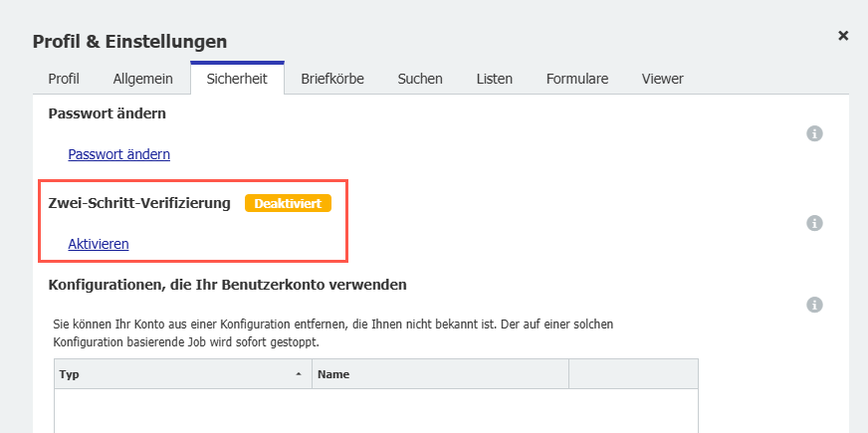Switch to the Listen tab
The image size is (868, 433).
click(495, 79)
